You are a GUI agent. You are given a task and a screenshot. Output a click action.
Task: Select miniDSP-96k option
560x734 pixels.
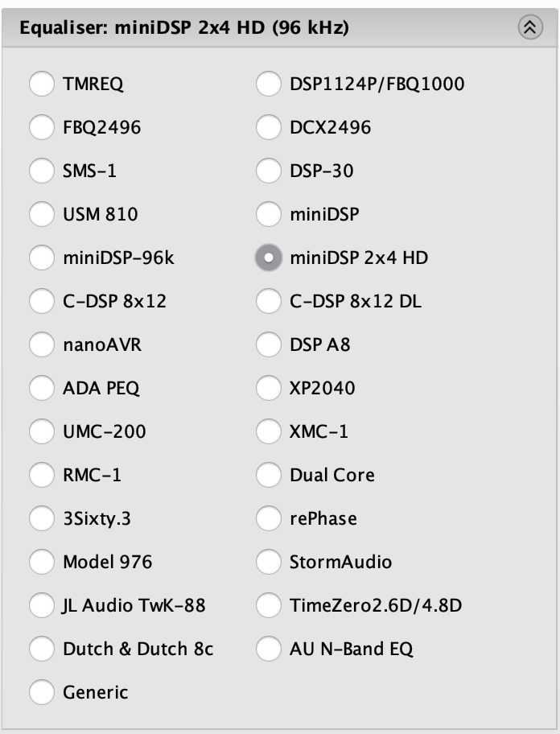(x=42, y=258)
